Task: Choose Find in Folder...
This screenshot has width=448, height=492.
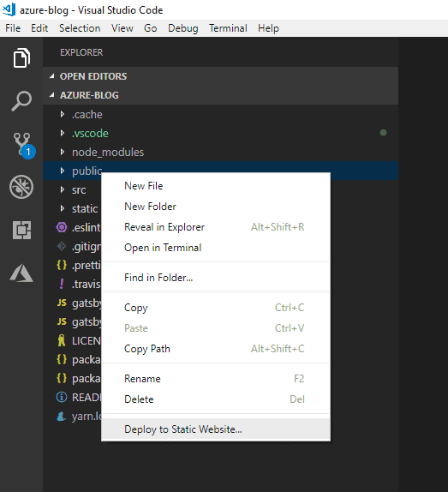Action: [x=216, y=278]
